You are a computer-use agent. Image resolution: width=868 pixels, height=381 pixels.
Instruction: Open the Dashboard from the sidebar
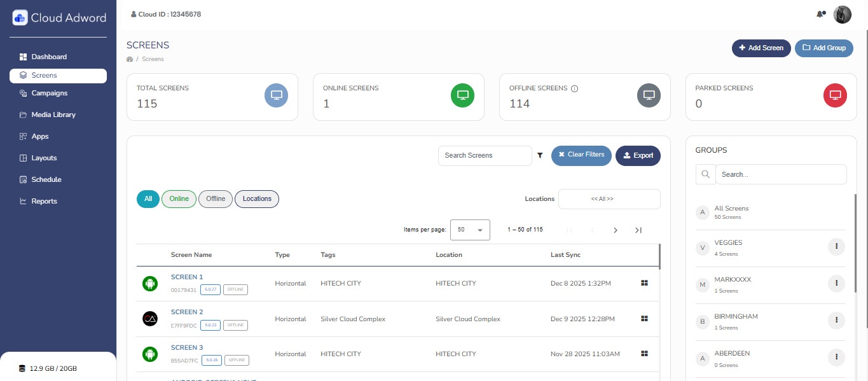[x=49, y=57]
